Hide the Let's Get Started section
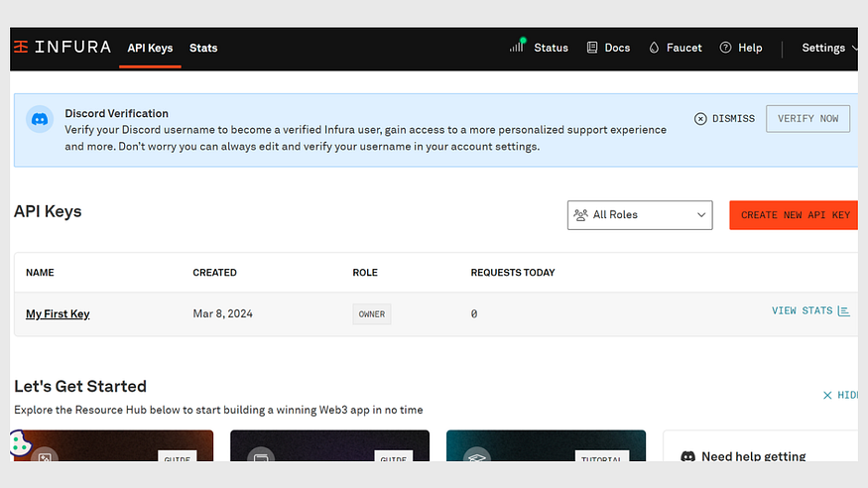 840,395
